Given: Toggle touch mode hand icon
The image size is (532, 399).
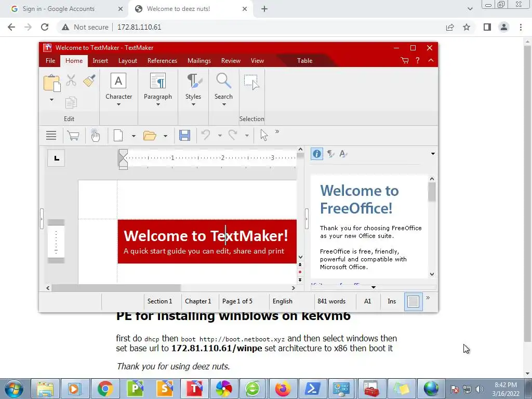Looking at the screenshot, I should [96, 136].
